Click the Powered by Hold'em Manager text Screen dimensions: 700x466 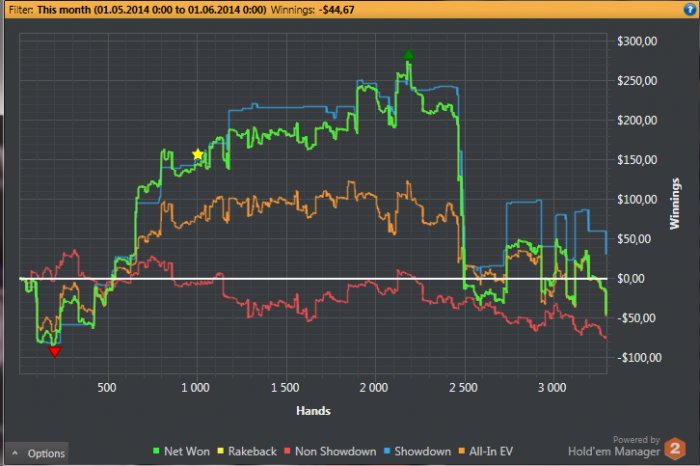(x=614, y=446)
